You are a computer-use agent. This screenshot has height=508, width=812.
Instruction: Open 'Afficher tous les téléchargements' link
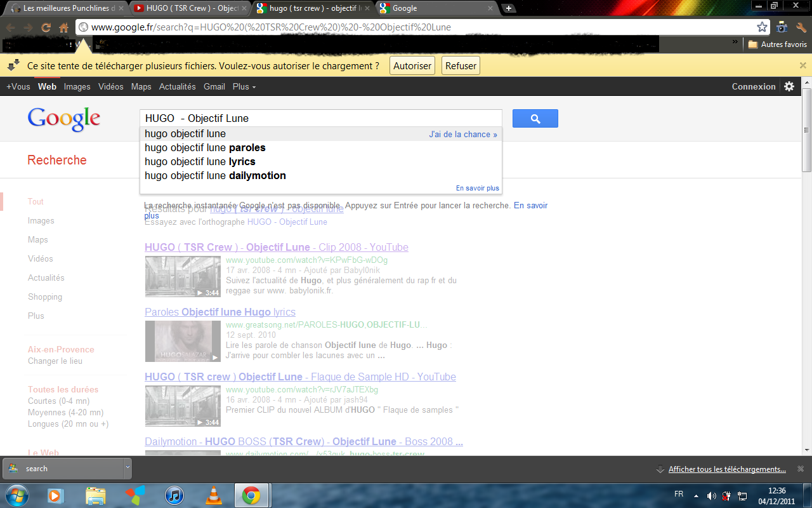pos(726,469)
